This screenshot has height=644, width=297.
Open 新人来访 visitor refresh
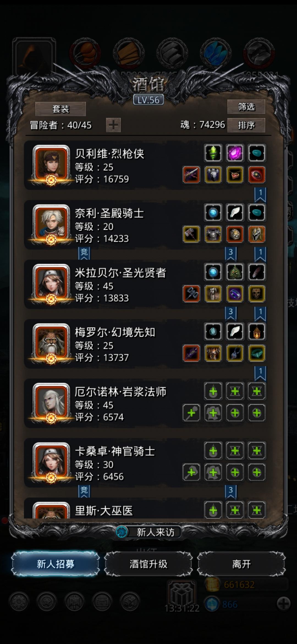pos(148,532)
